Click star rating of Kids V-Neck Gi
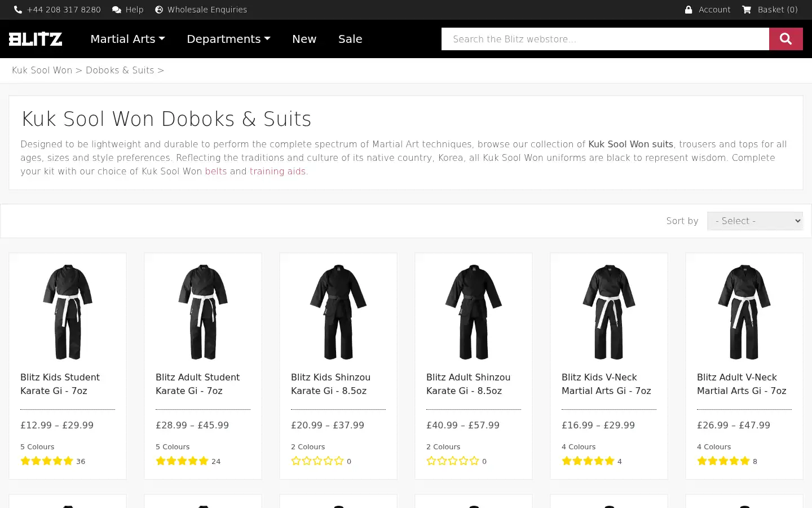This screenshot has height=508, width=812. tap(588, 461)
